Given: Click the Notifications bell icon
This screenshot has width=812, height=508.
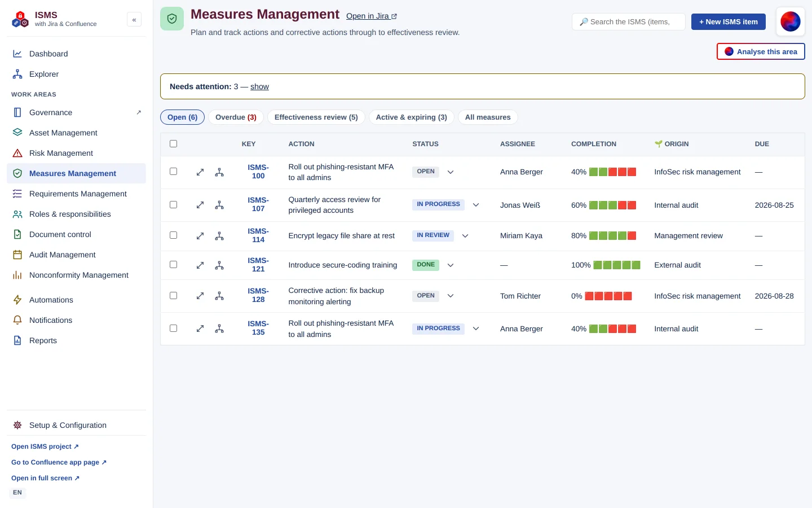Looking at the screenshot, I should pos(17,320).
